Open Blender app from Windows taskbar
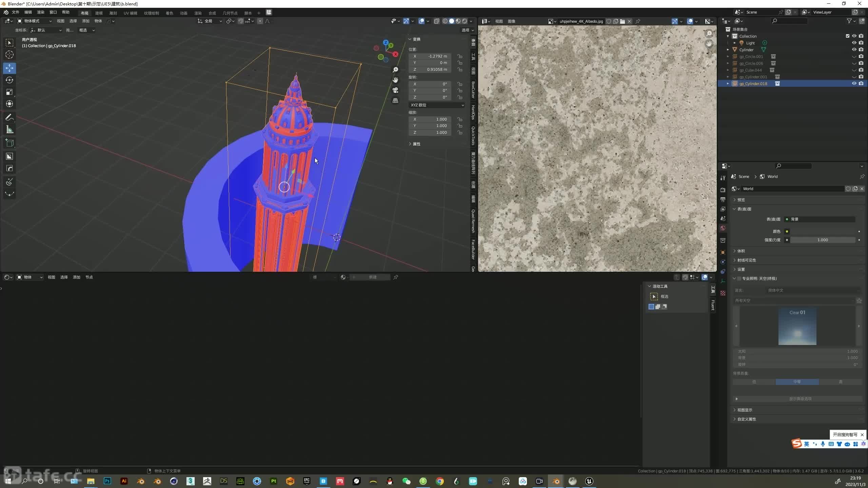Screen dimensions: 868x488 556,481
